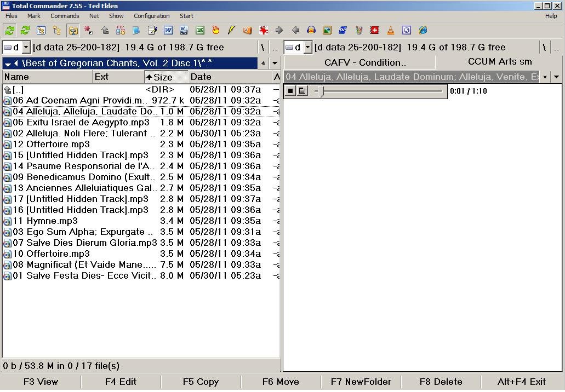Image resolution: width=565 pixels, height=392 pixels.
Task: Click the audio playback position slider
Action: coord(378,91)
